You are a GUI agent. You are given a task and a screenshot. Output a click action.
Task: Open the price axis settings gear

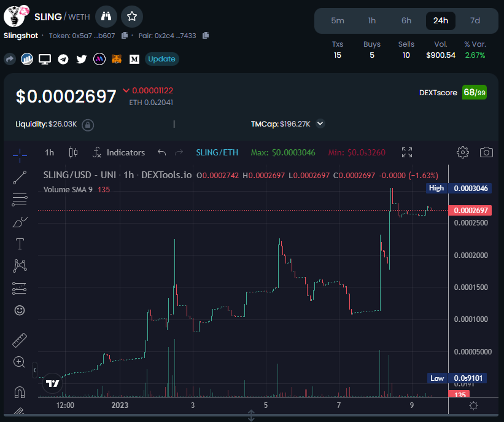click(473, 405)
